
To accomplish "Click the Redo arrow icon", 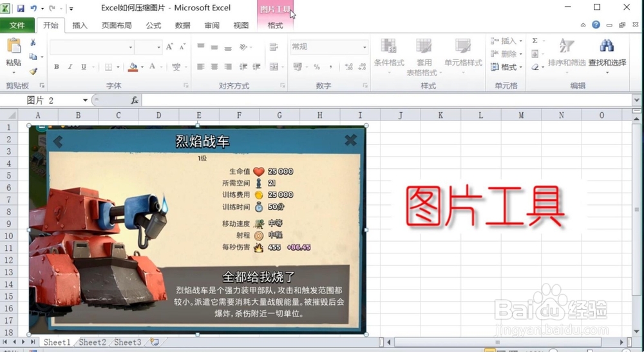I will click(52, 8).
